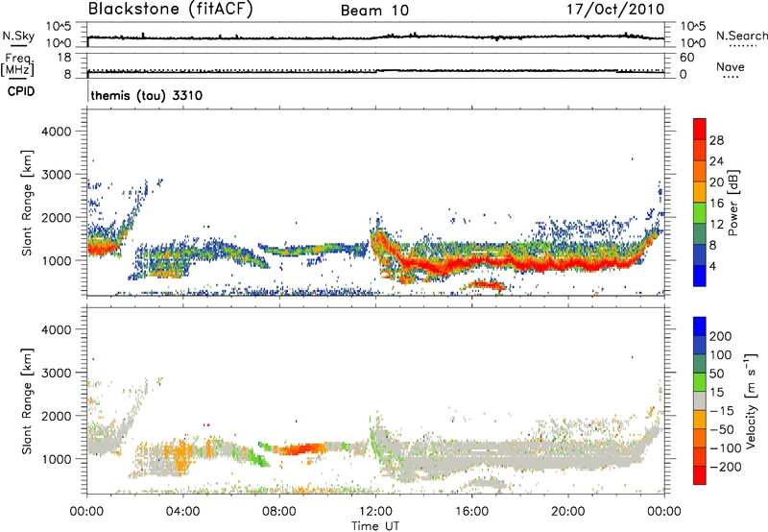The image size is (768, 532).
Task: Click "4000" tick in the power panel
Action: point(56,132)
